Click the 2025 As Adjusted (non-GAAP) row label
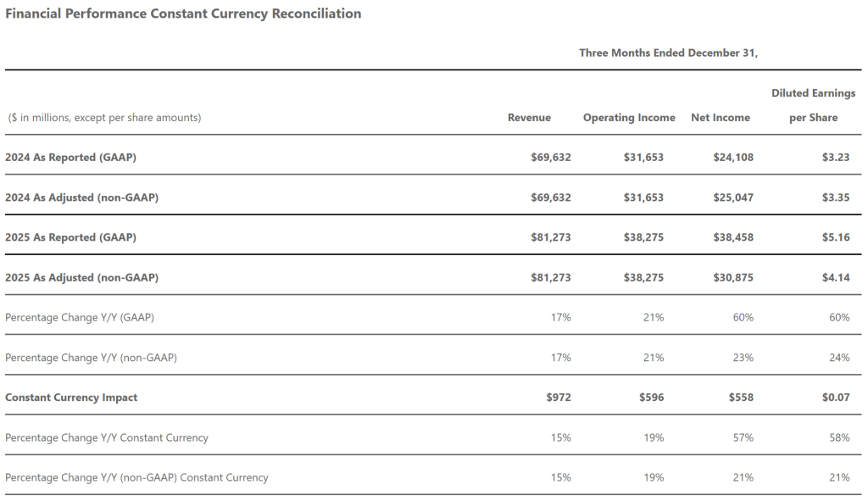Screen dimensions: 868x501 pyautogui.click(x=81, y=277)
